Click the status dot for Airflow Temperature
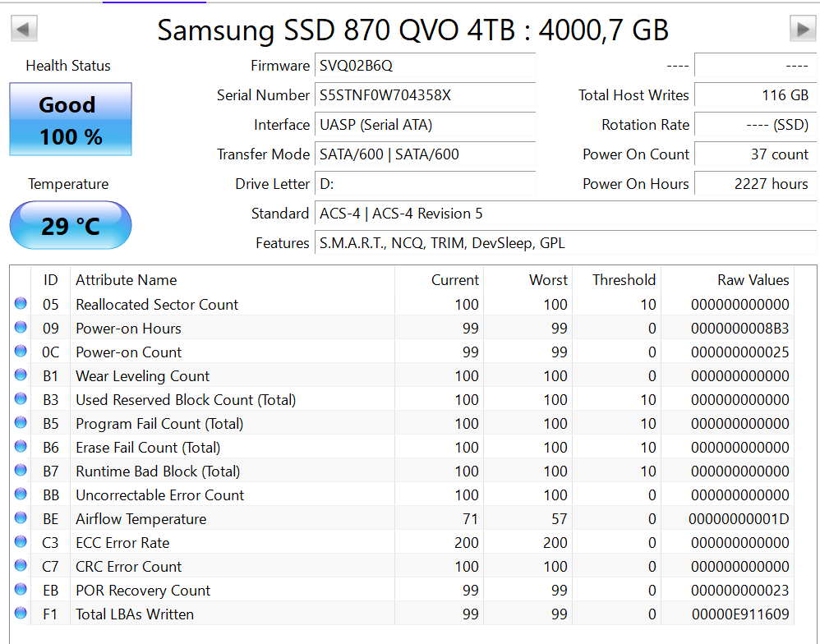Image resolution: width=820 pixels, height=644 pixels. (x=21, y=518)
